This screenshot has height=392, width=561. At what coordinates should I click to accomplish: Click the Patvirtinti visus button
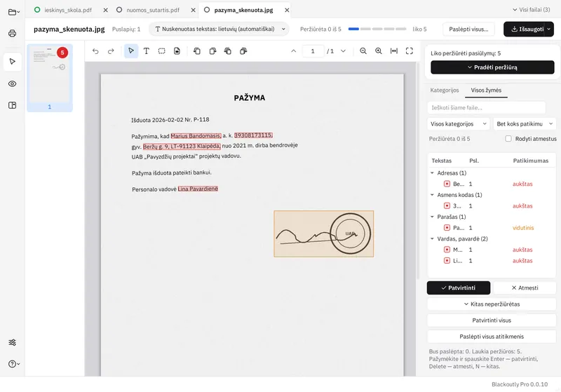[x=492, y=320]
